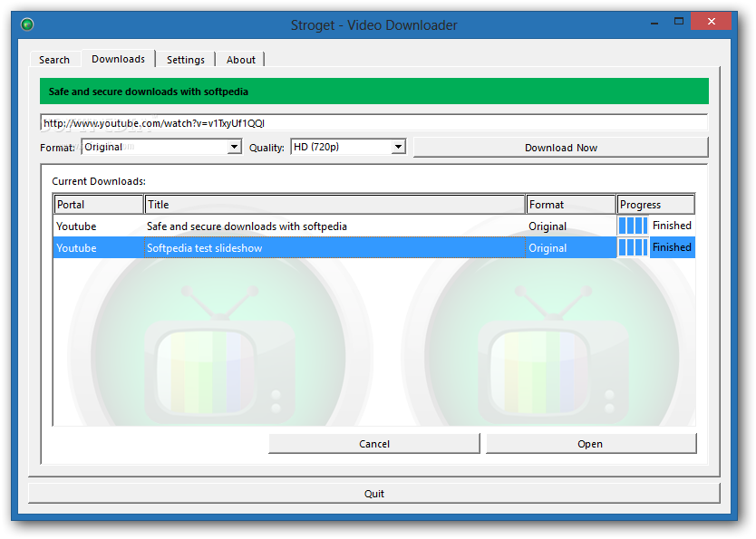Viewport: 756px width, 539px height.
Task: Click the Quality combo box showing HD (720p)
Action: tap(348, 147)
